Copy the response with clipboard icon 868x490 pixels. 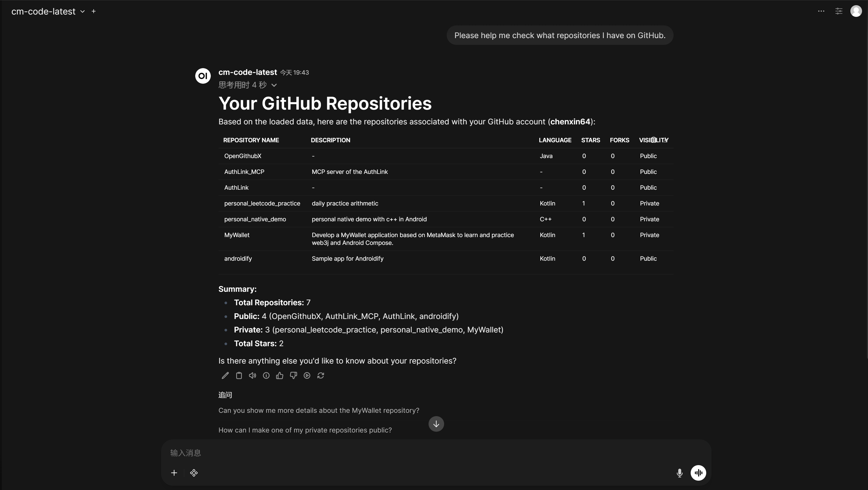tap(239, 375)
